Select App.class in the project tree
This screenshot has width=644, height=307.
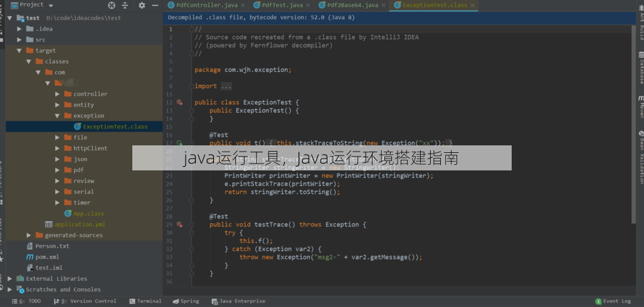(x=84, y=214)
